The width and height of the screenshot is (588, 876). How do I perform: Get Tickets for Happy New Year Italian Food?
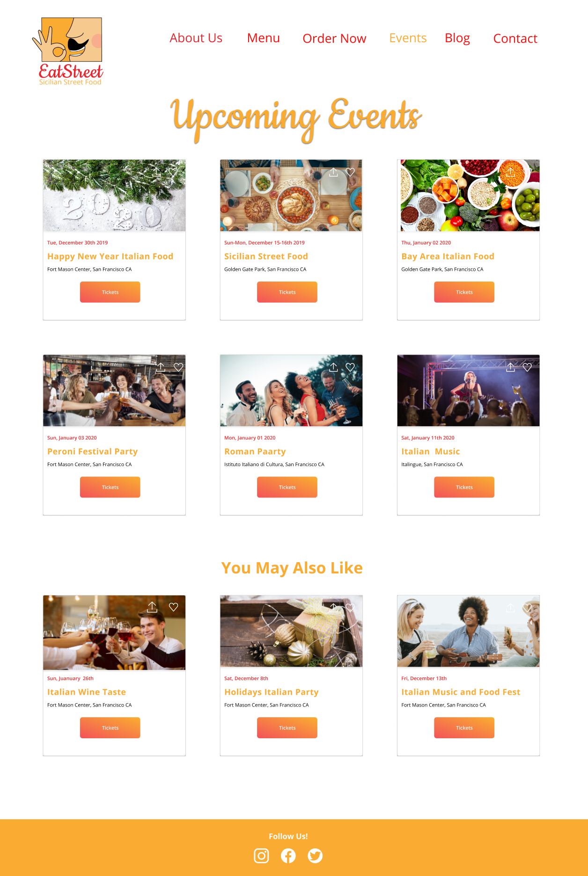click(x=110, y=292)
